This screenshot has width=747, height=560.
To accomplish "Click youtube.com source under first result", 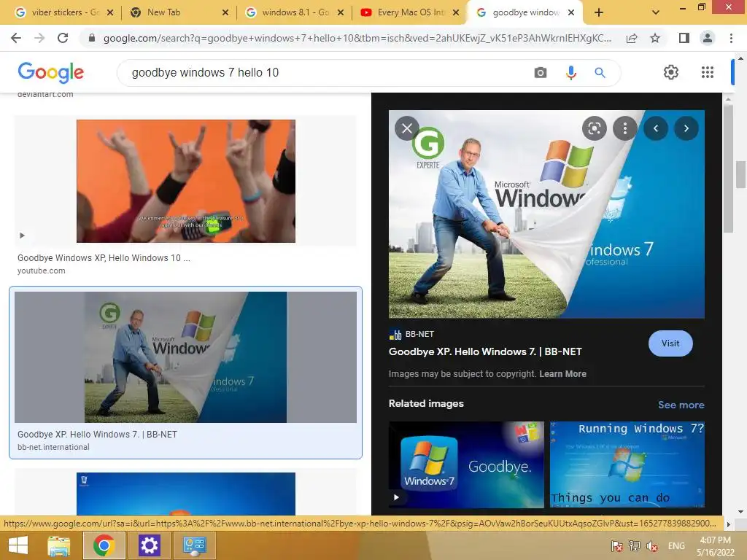I will (x=42, y=271).
